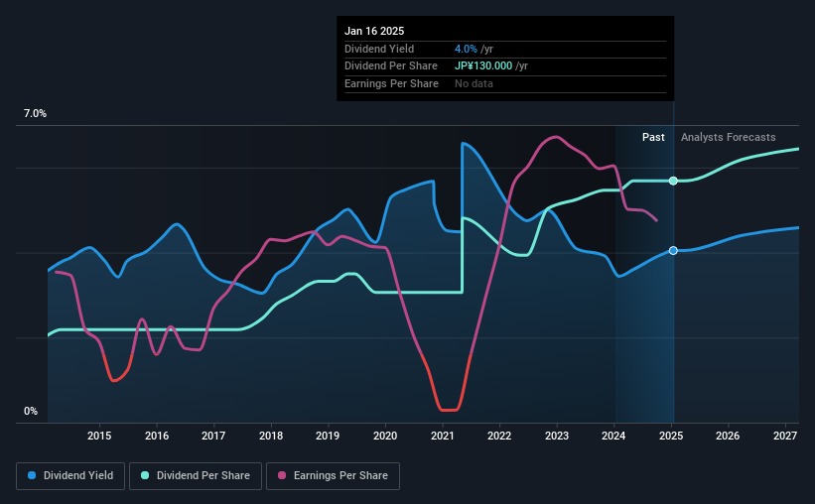This screenshot has width=815, height=504.
Task: Click the 'JP¥130.000' dividend value
Action: point(483,66)
